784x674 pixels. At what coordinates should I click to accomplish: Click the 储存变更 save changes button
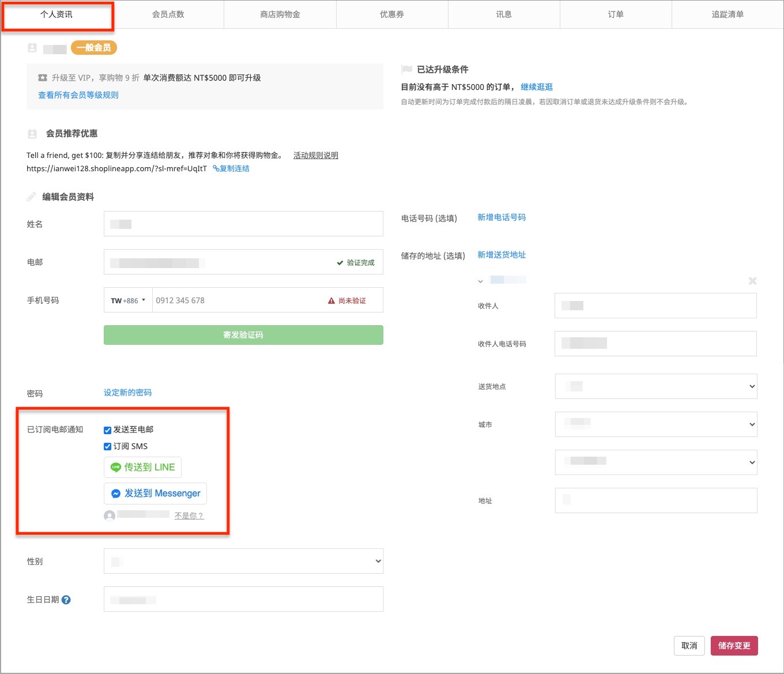[x=734, y=646]
